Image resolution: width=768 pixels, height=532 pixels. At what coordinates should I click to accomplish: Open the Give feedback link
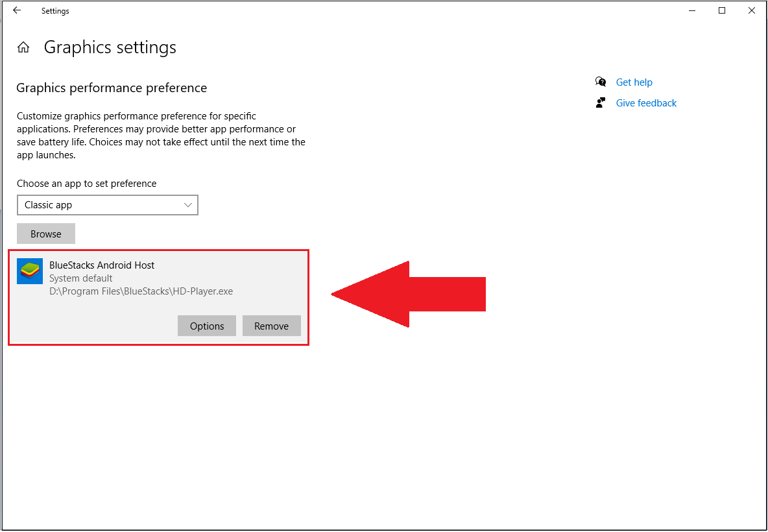(646, 103)
